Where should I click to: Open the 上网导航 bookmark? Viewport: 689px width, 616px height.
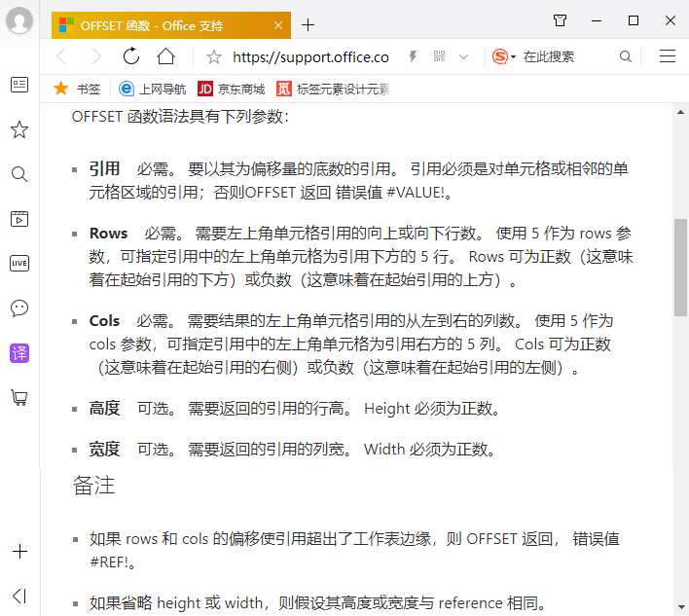[153, 89]
